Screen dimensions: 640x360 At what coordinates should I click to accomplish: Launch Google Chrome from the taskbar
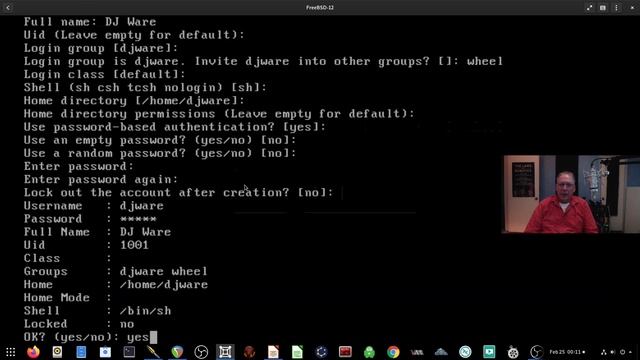coord(393,352)
